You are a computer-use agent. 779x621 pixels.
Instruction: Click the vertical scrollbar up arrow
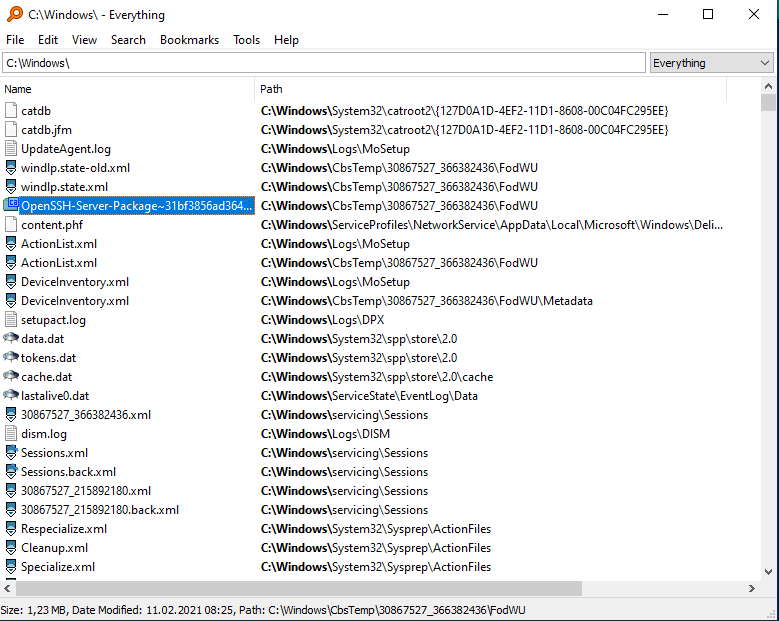point(768,86)
